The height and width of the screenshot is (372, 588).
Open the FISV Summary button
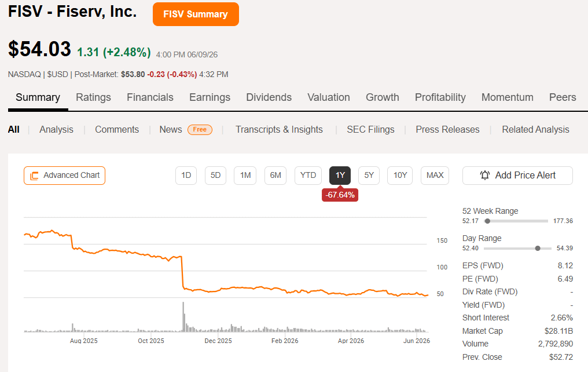pos(196,14)
